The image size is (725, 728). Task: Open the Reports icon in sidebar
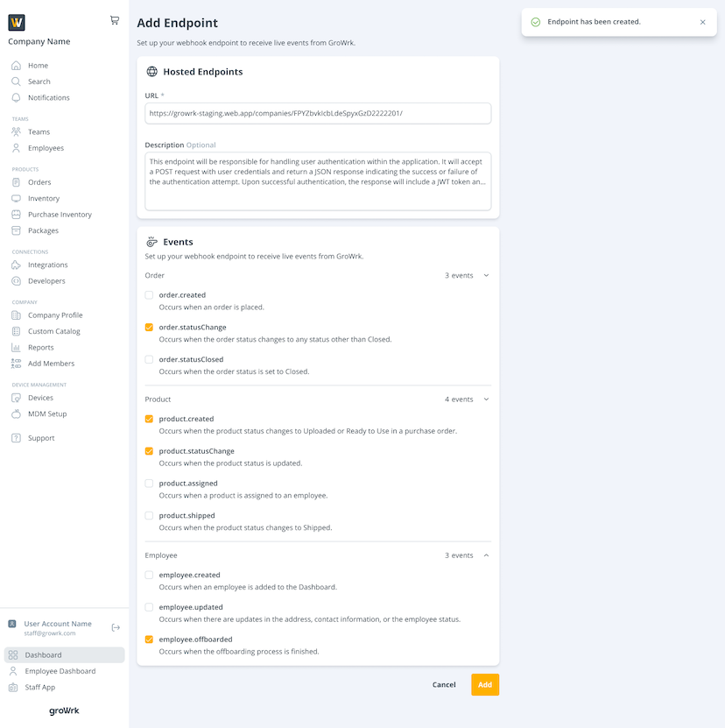[x=16, y=347]
